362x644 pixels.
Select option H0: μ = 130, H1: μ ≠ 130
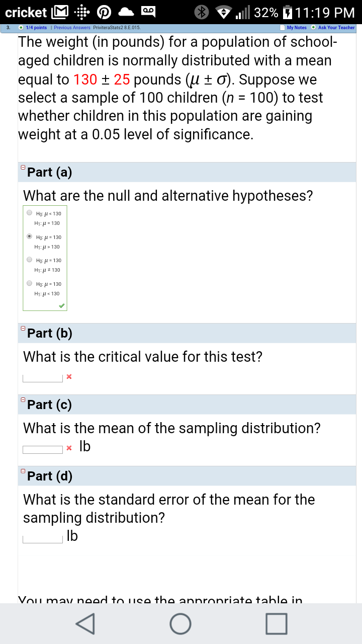[x=30, y=260]
